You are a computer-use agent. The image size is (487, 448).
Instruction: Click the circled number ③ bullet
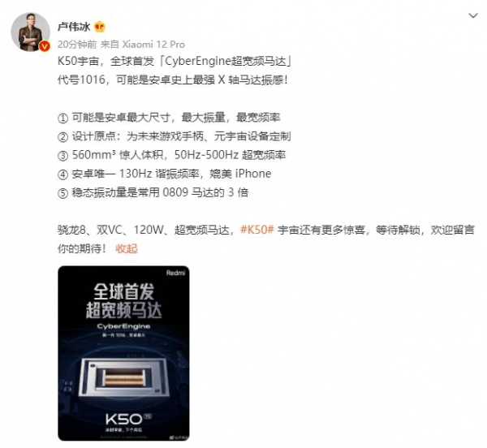[62, 156]
